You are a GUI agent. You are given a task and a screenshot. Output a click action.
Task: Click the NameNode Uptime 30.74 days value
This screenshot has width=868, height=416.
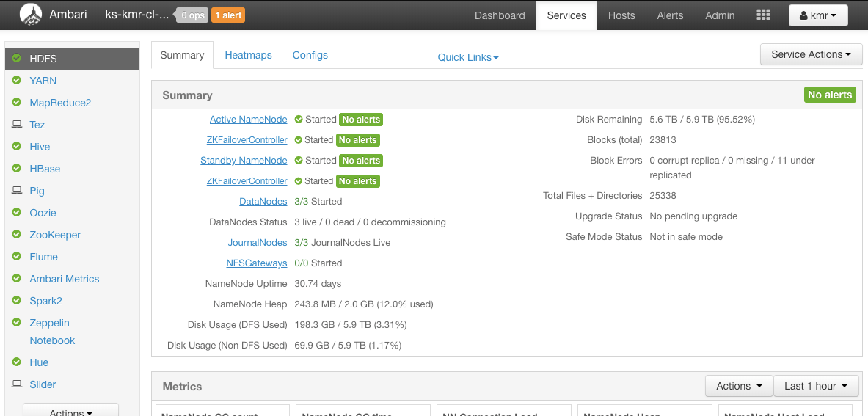click(x=318, y=283)
